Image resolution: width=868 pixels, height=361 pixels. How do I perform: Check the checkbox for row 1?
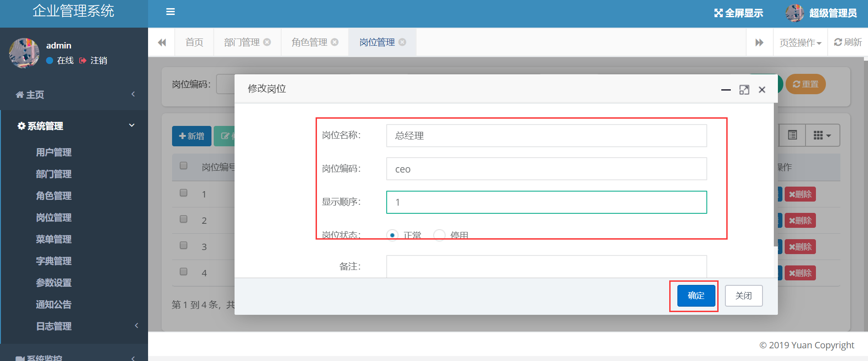click(x=183, y=193)
